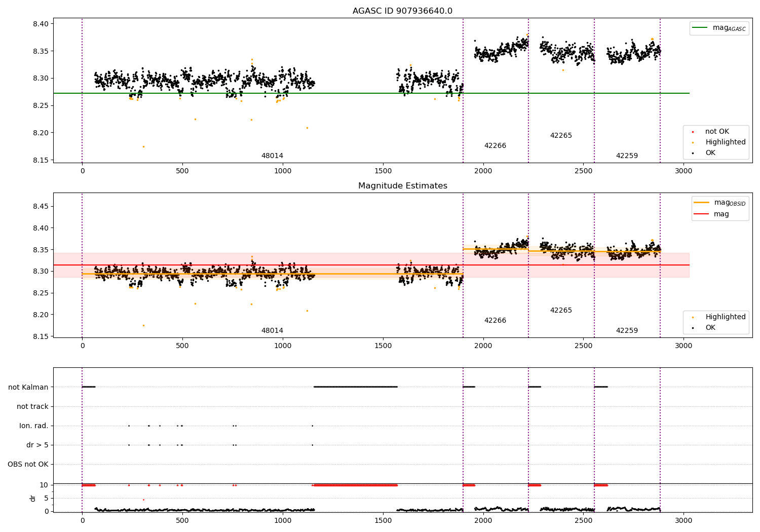The width and height of the screenshot is (760, 532).
Task: Click OBSID label 42265 in the top plot
Action: tap(561, 136)
